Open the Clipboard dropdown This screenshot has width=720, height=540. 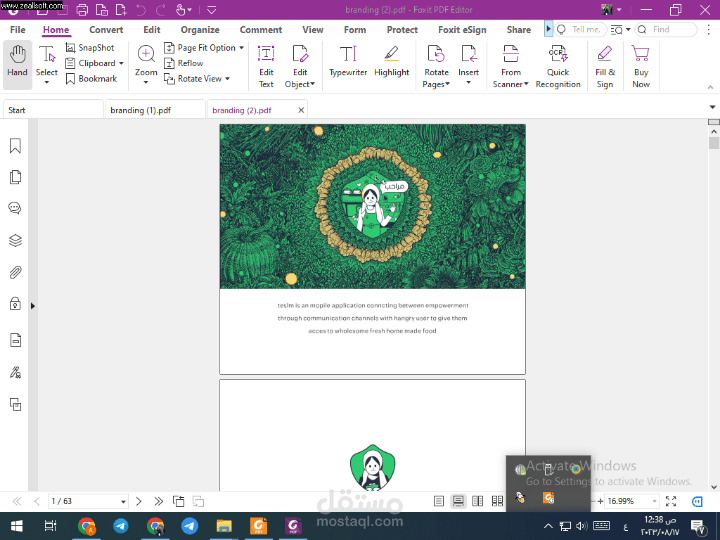click(121, 63)
